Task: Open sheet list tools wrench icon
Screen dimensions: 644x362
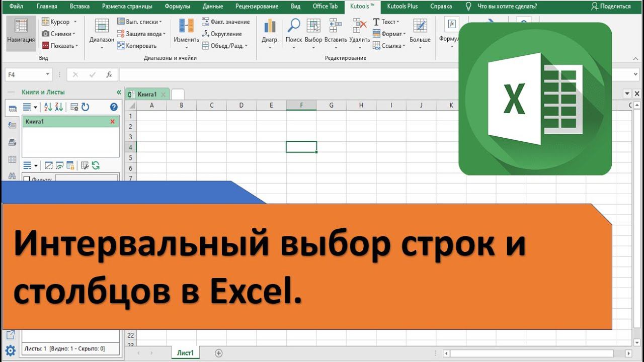Action: click(x=85, y=165)
